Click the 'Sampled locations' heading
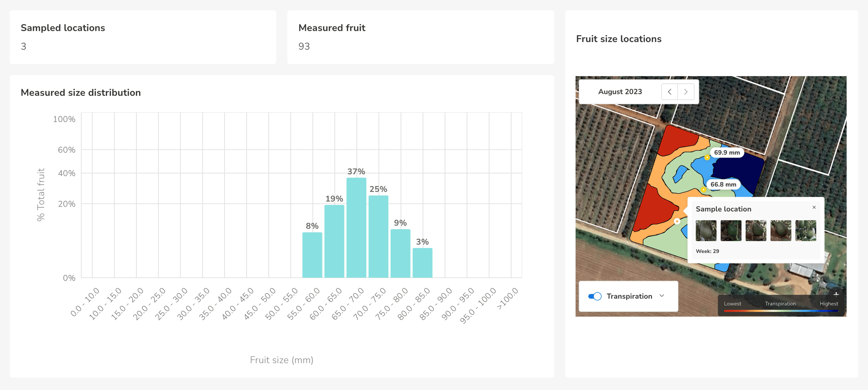The height and width of the screenshot is (390, 868). (63, 28)
